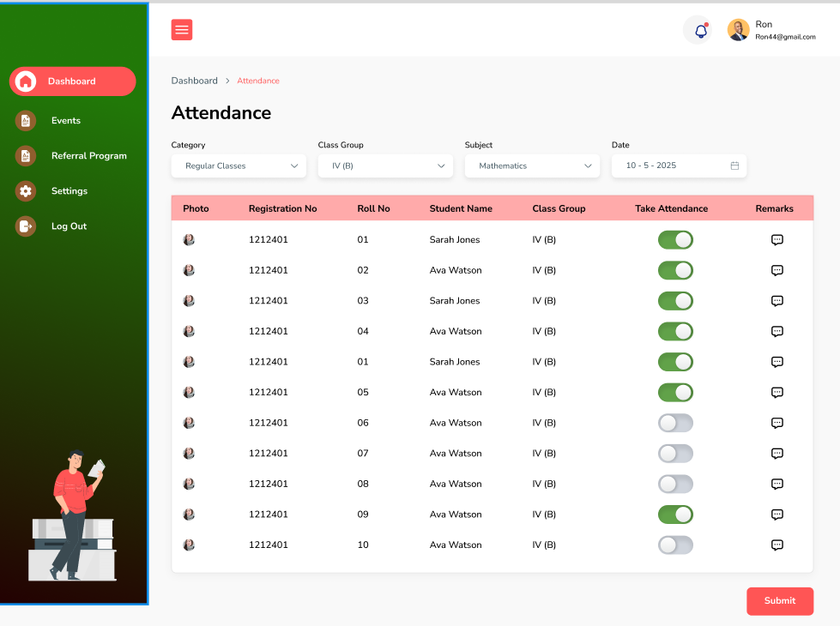Viewport: 840px width, 626px height.
Task: Open the Subject dropdown showing Mathematics
Action: 531,166
